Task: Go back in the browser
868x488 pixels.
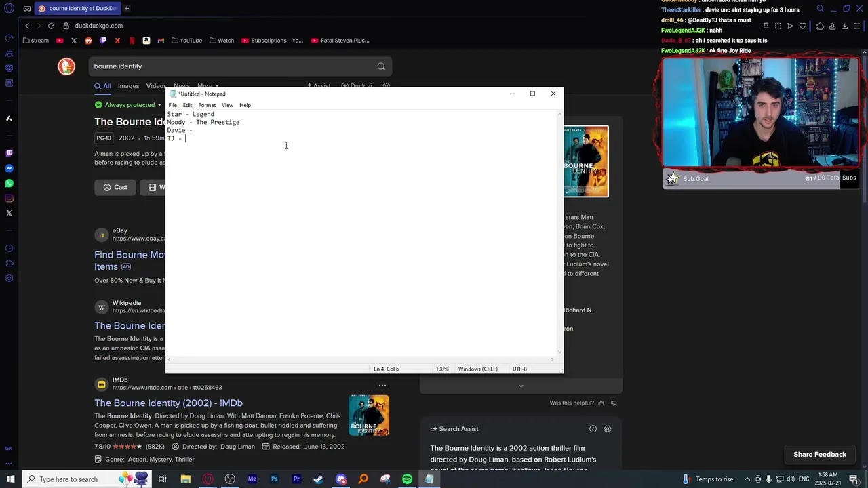Action: pyautogui.click(x=27, y=26)
